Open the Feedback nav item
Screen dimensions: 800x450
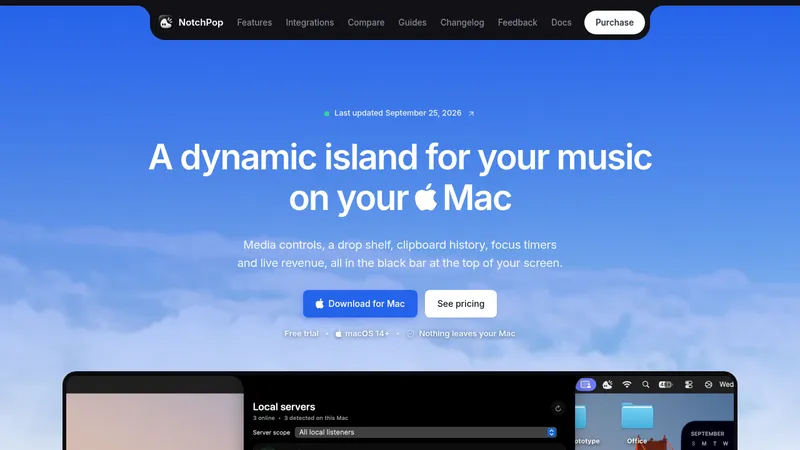click(517, 22)
